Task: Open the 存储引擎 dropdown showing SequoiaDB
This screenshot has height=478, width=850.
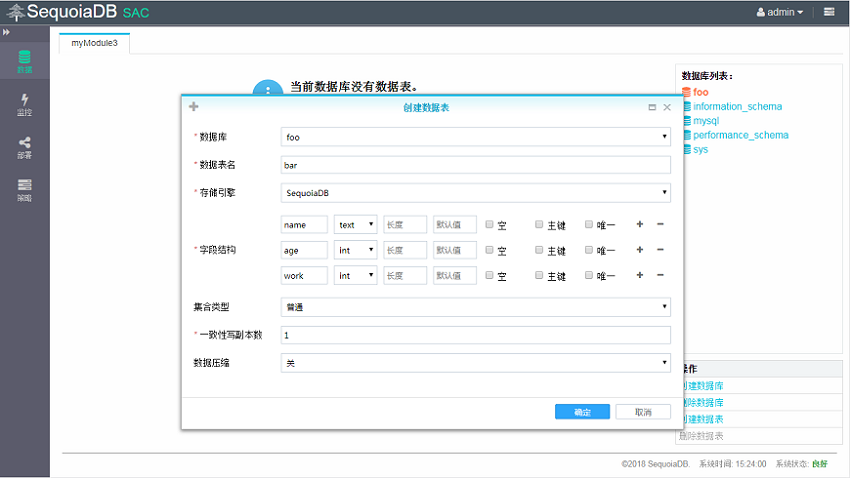Action: click(475, 193)
